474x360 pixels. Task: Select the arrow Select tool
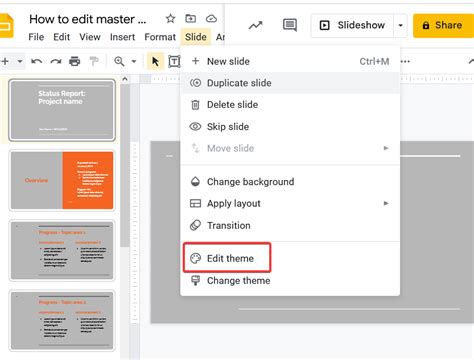[155, 61]
